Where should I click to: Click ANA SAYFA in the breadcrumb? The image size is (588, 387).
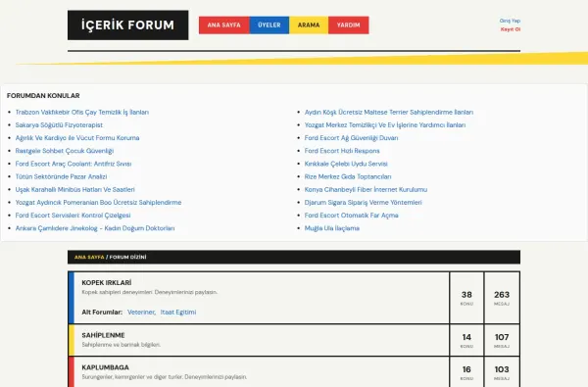coord(89,258)
